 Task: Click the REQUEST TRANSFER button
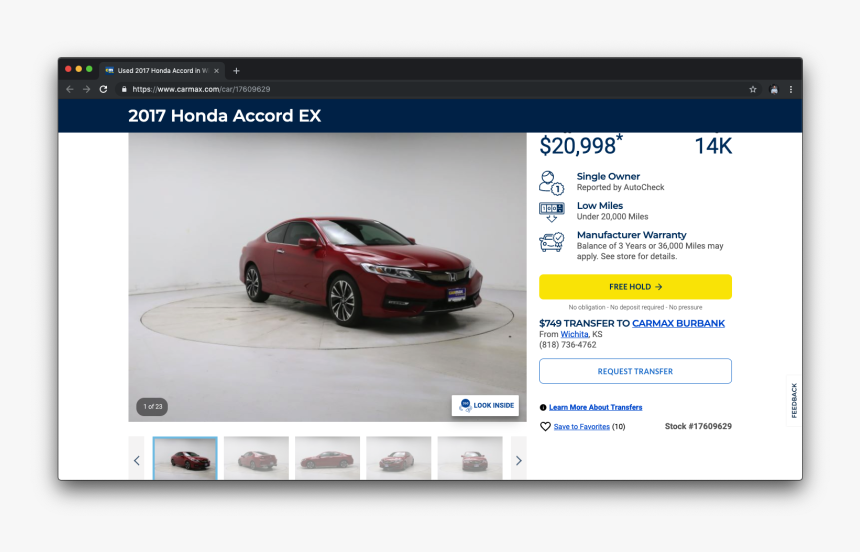[x=635, y=371]
